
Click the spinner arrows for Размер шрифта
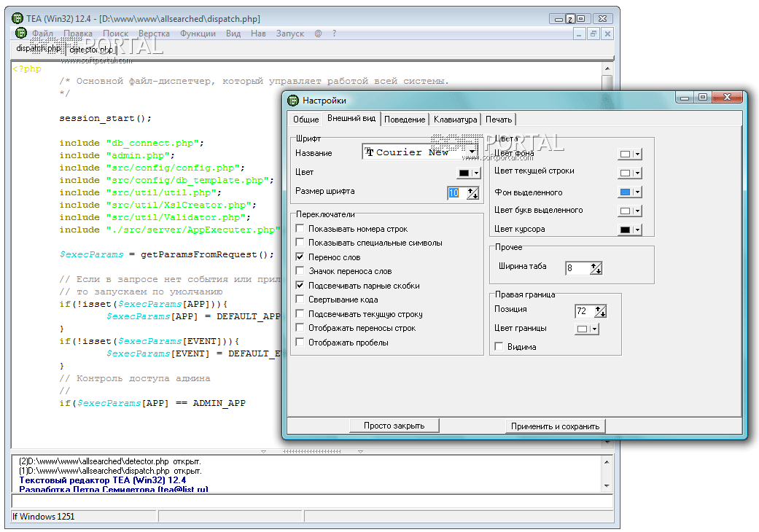click(x=472, y=193)
